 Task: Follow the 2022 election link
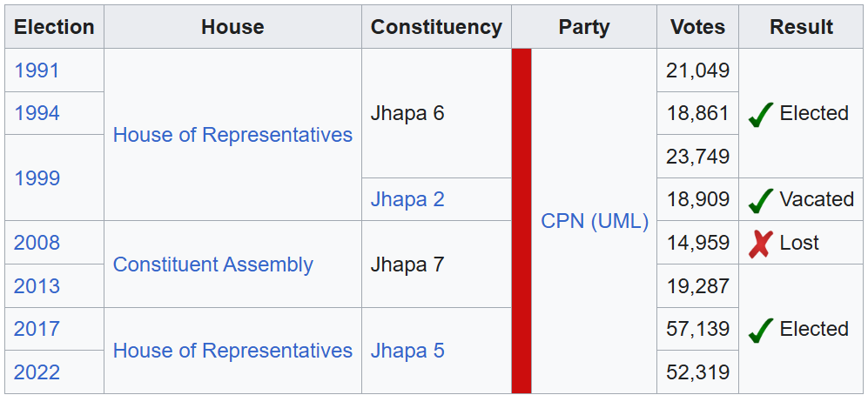37,372
